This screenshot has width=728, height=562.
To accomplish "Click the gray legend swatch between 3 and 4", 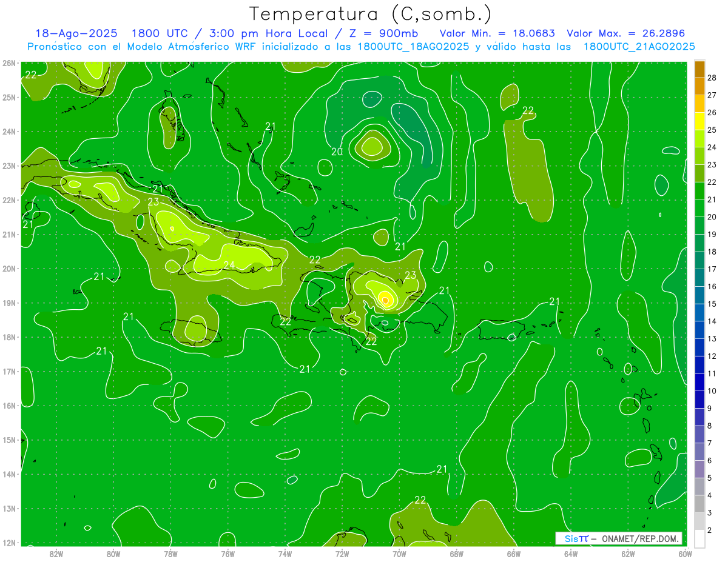I will click(x=699, y=504).
